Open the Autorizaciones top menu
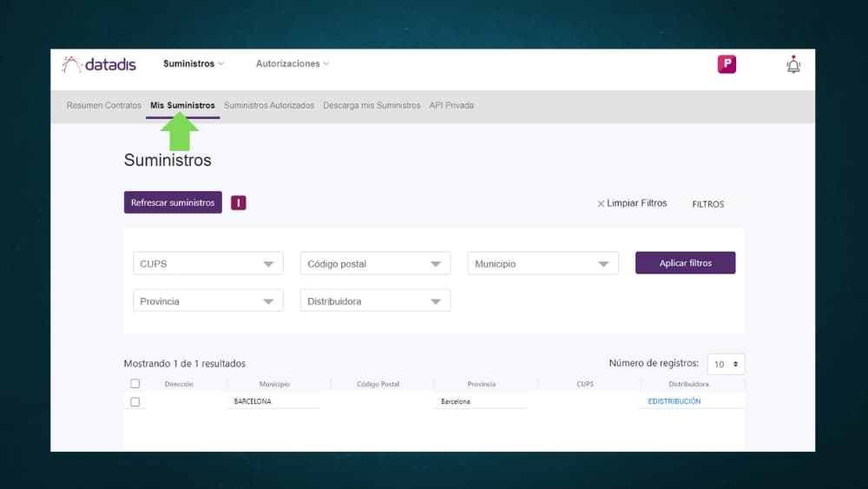868x489 pixels. [x=292, y=64]
